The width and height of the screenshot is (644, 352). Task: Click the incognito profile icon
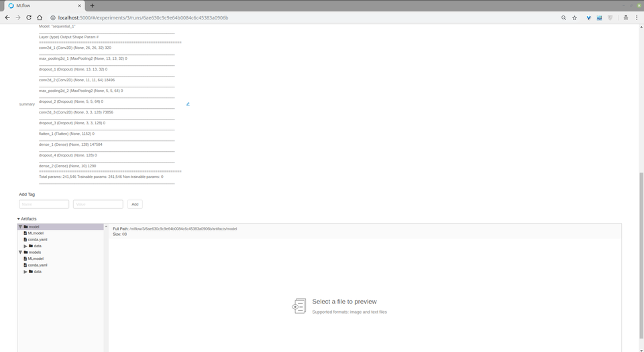tap(625, 17)
